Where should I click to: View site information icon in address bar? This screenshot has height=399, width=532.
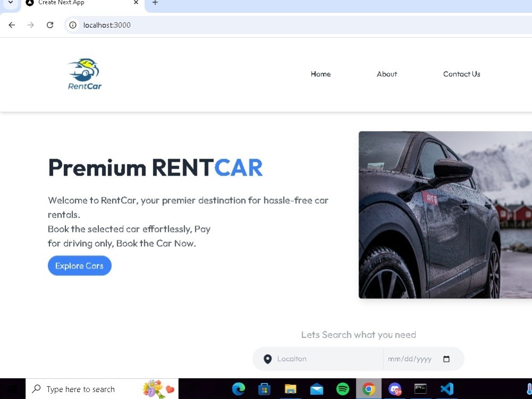72,25
